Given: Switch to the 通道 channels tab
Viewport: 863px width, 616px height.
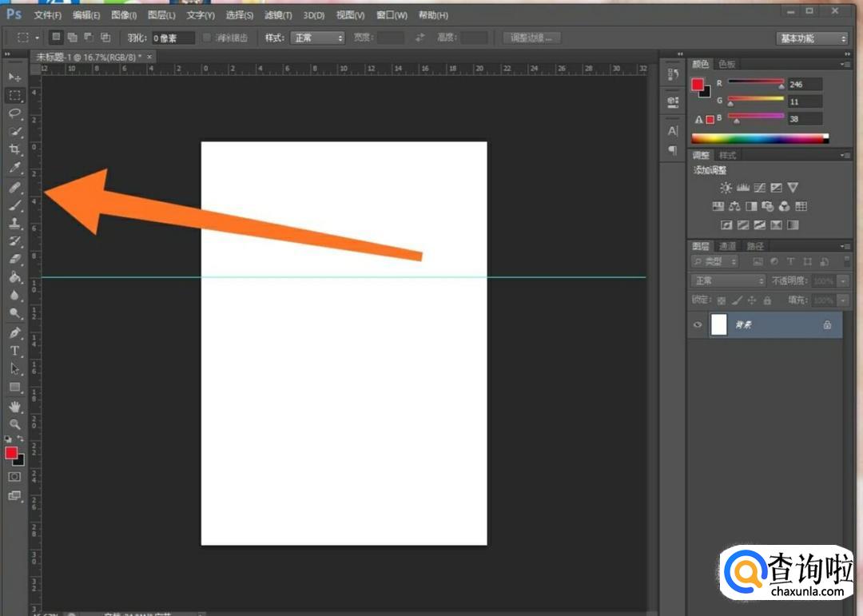Looking at the screenshot, I should pyautogui.click(x=727, y=246).
